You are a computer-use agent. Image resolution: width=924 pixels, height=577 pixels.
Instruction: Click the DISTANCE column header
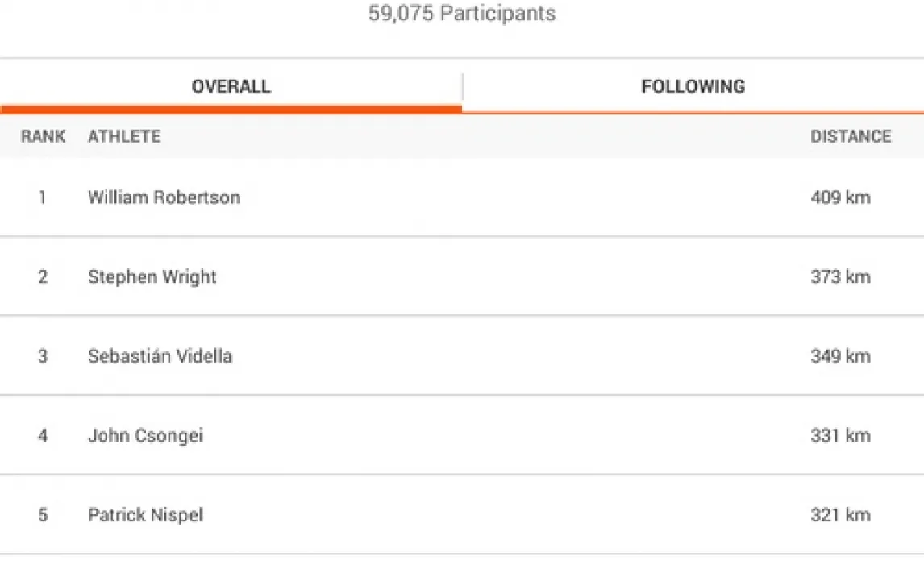coord(851,136)
